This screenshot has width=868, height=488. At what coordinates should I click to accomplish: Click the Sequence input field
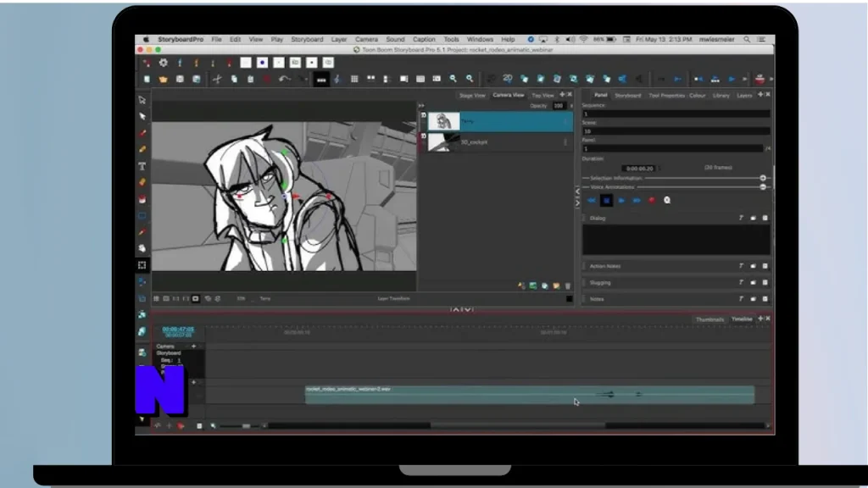[676, 114]
